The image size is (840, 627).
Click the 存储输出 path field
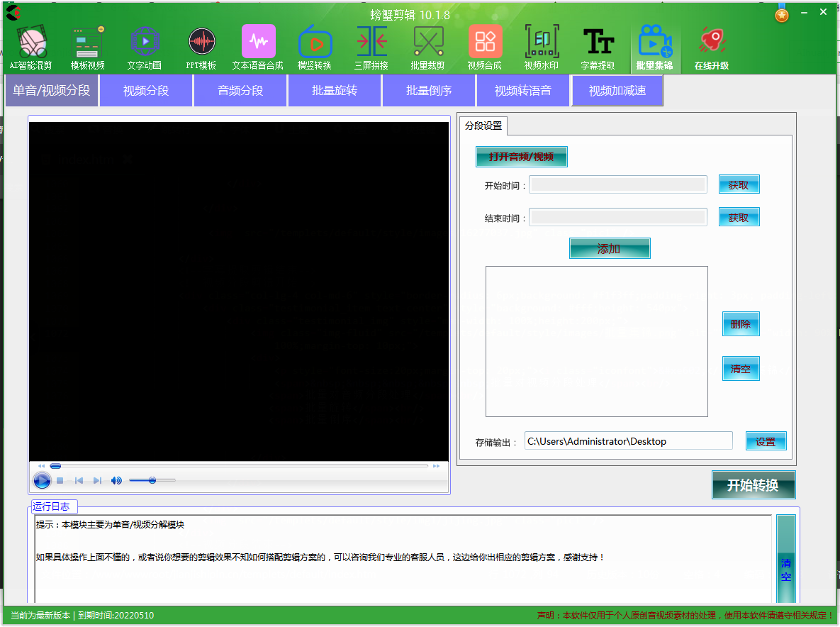point(628,440)
